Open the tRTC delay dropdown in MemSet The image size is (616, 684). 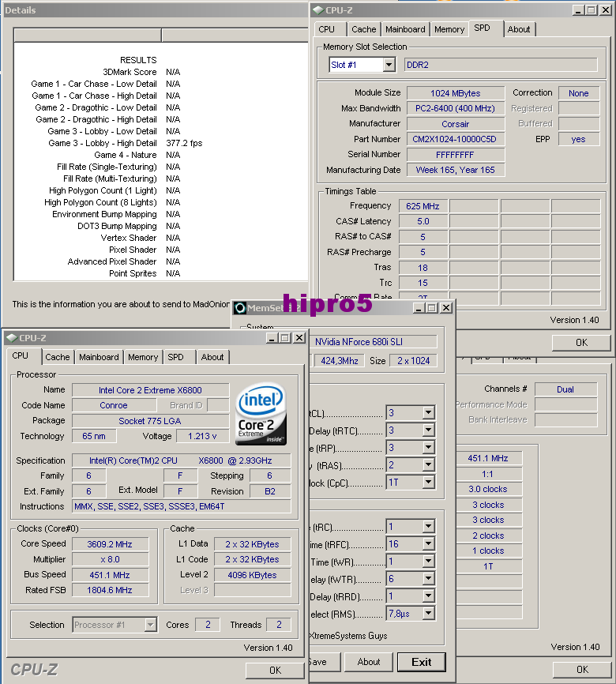(428, 430)
